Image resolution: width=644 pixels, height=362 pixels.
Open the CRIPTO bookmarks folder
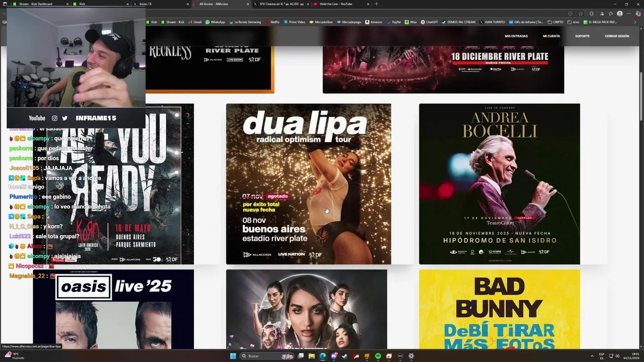[556, 22]
